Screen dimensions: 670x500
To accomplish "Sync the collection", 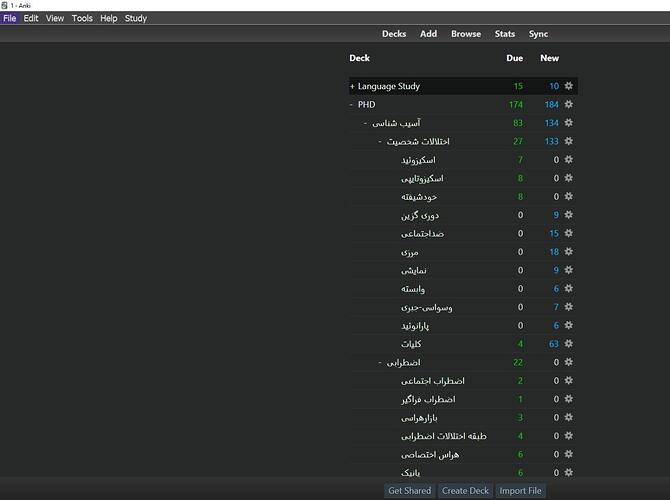I will (x=538, y=34).
